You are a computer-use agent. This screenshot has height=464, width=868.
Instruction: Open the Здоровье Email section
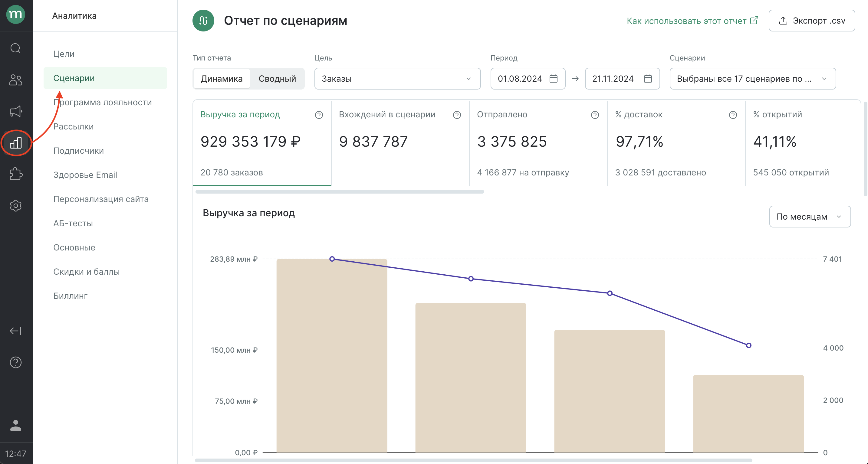[x=85, y=175]
